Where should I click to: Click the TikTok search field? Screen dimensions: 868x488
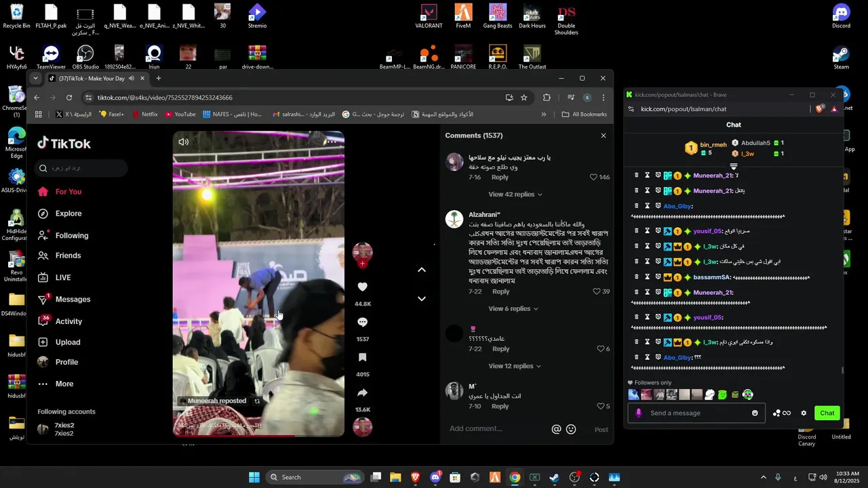click(82, 168)
